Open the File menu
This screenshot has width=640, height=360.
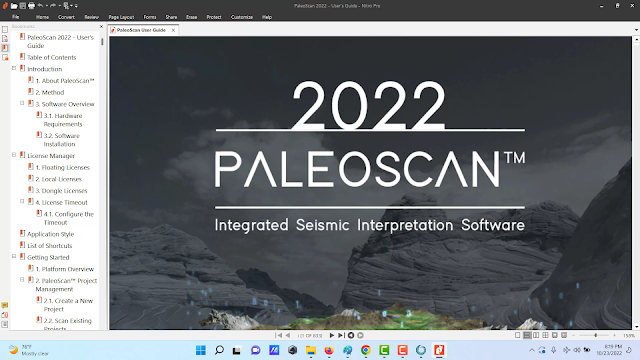pos(16,17)
